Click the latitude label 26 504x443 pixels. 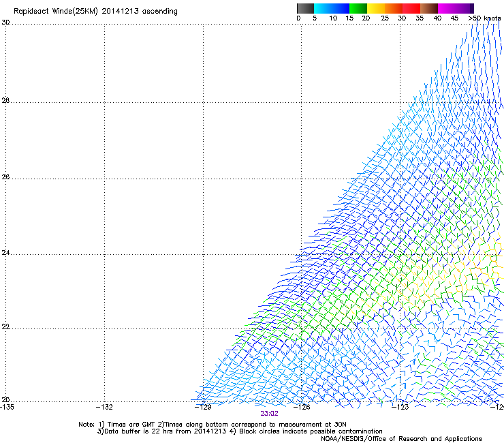[5, 177]
